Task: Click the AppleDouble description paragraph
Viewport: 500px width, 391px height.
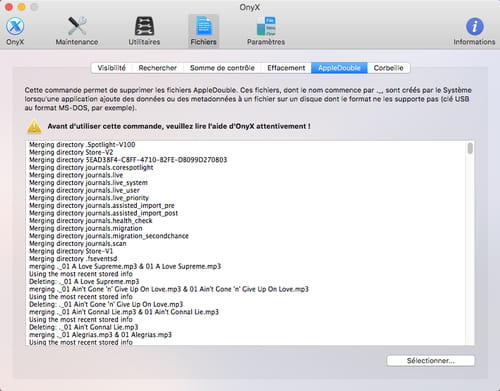Action: (248, 99)
